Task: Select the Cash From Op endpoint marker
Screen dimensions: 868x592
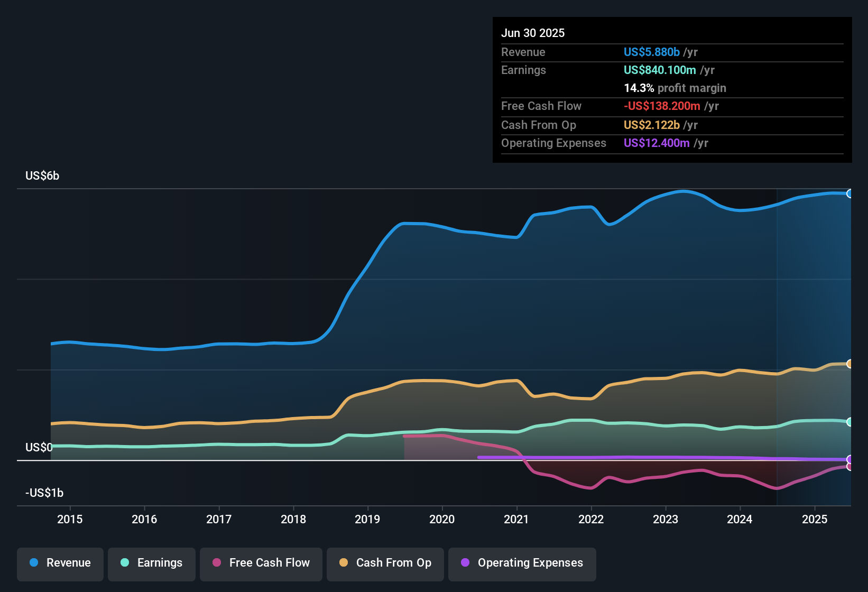Action: pos(850,364)
